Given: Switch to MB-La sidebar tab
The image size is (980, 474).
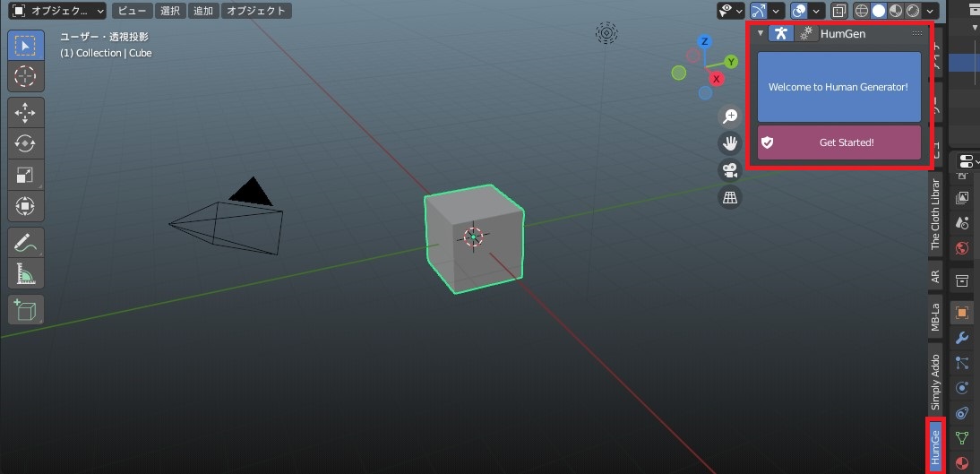Looking at the screenshot, I should tap(935, 316).
